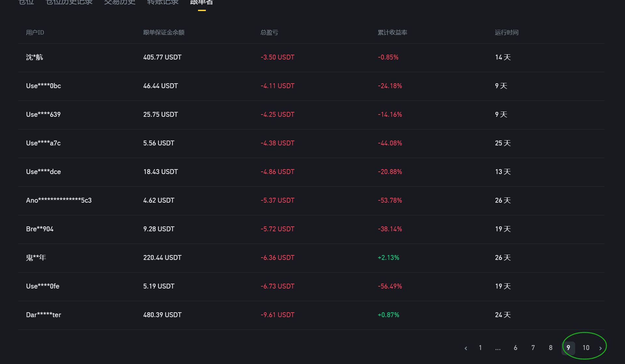Go to next page using right arrow
This screenshot has width=625, height=364.
click(601, 348)
